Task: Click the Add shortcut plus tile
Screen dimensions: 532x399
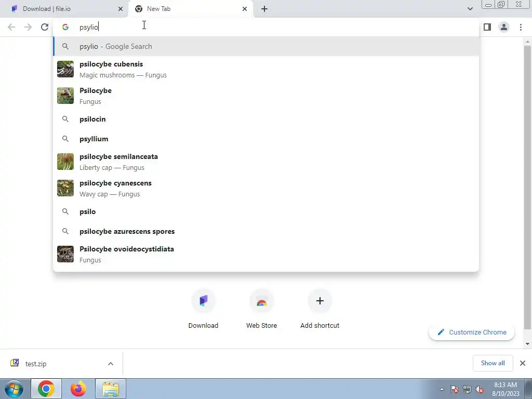Action: pos(320,309)
